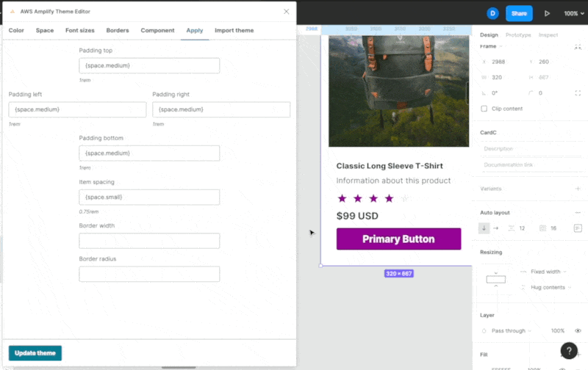Open the user avatar D icon
Viewport: 588px width, 370px height.
(492, 13)
